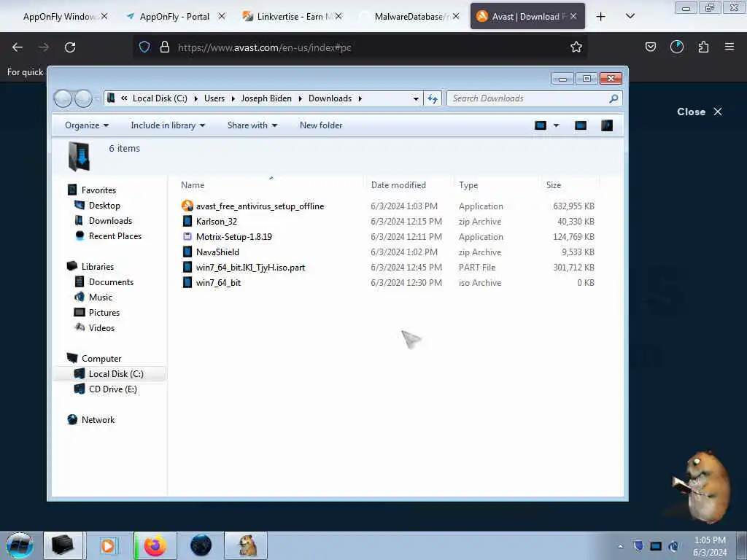The height and width of the screenshot is (560, 747).
Task: Click the Avast installer file icon
Action: coord(187,206)
